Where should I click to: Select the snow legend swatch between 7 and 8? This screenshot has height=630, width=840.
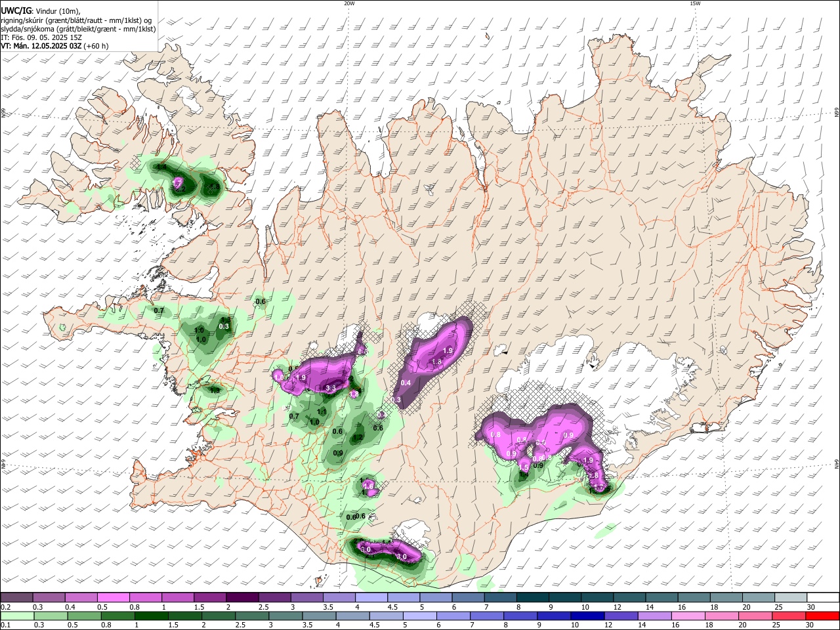tap(500, 598)
